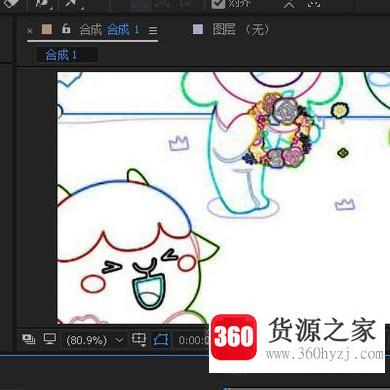390x390 pixels.
Task: Click inside the composition preview canvas
Action: point(223,198)
